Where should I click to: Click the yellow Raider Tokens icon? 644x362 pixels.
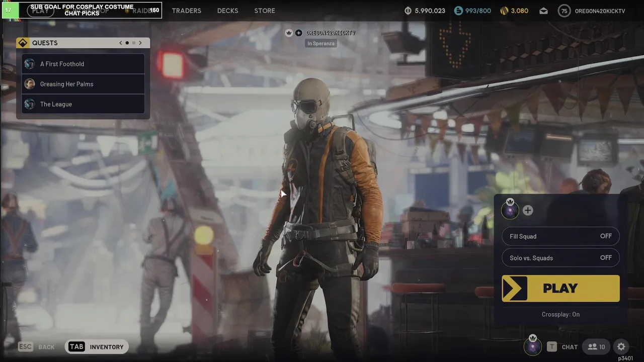tap(504, 11)
